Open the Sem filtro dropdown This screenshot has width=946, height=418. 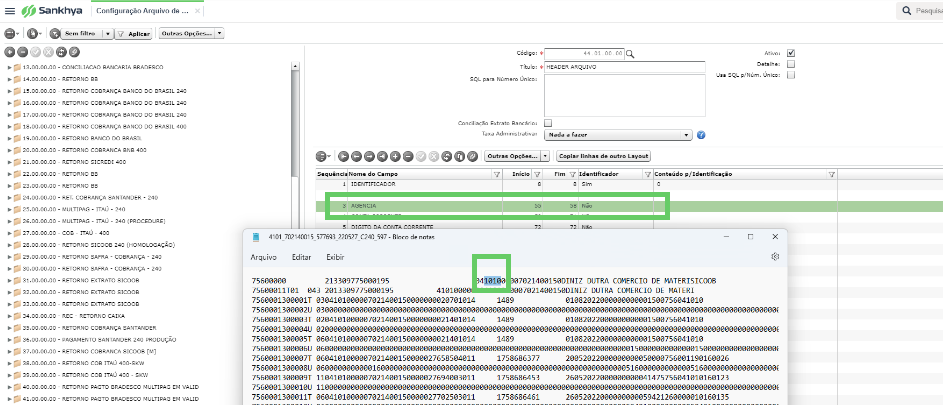[107, 34]
